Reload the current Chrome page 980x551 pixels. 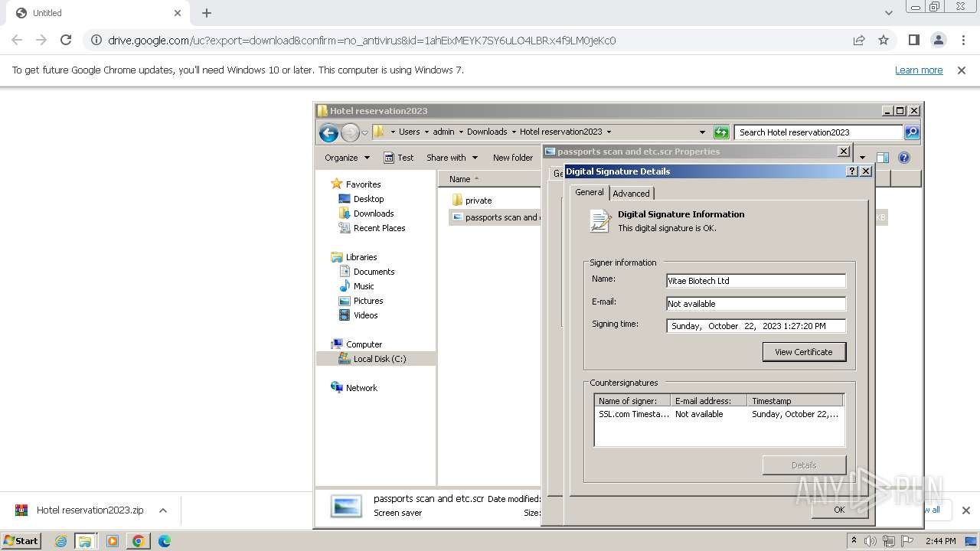click(x=66, y=40)
